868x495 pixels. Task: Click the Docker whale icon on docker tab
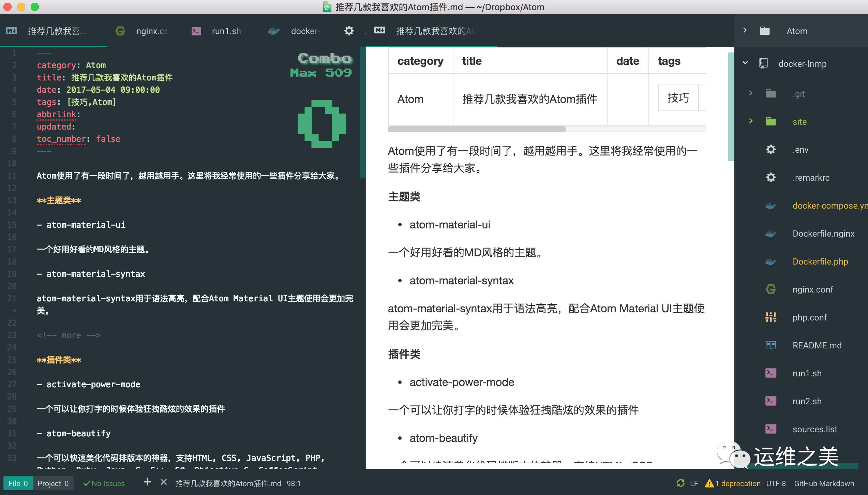pyautogui.click(x=274, y=31)
